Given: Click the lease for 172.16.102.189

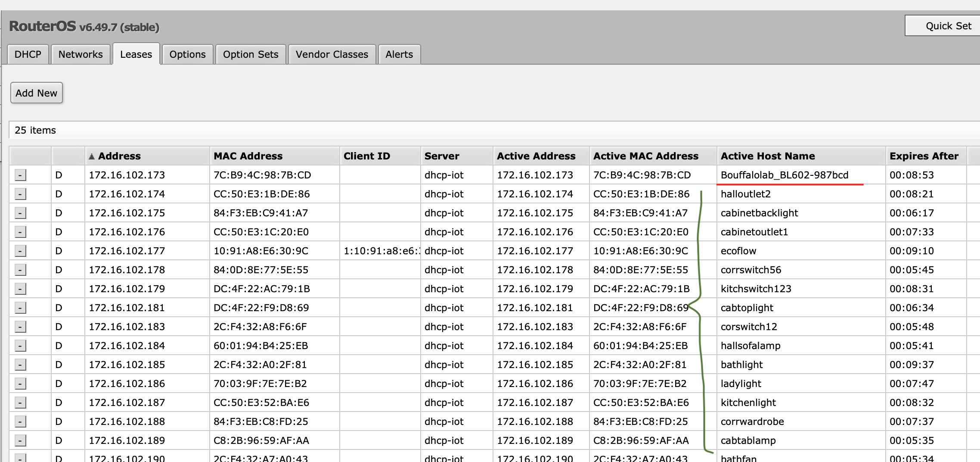Looking at the screenshot, I should [x=125, y=440].
